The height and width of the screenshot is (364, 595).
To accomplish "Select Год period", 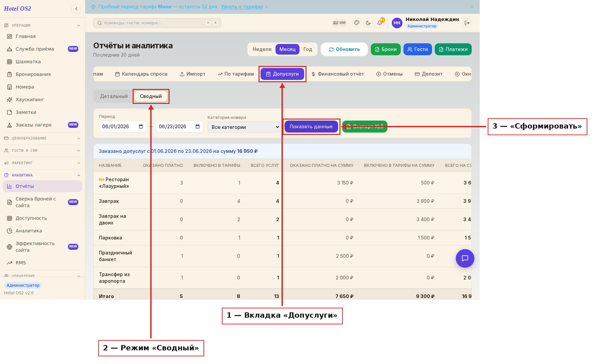I will (307, 49).
